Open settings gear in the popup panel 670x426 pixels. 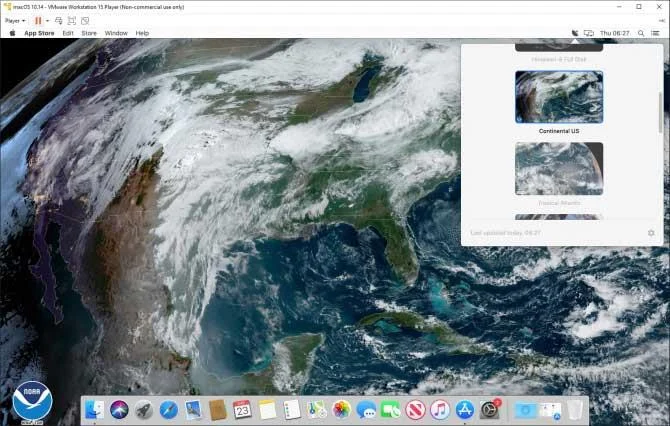click(x=651, y=233)
